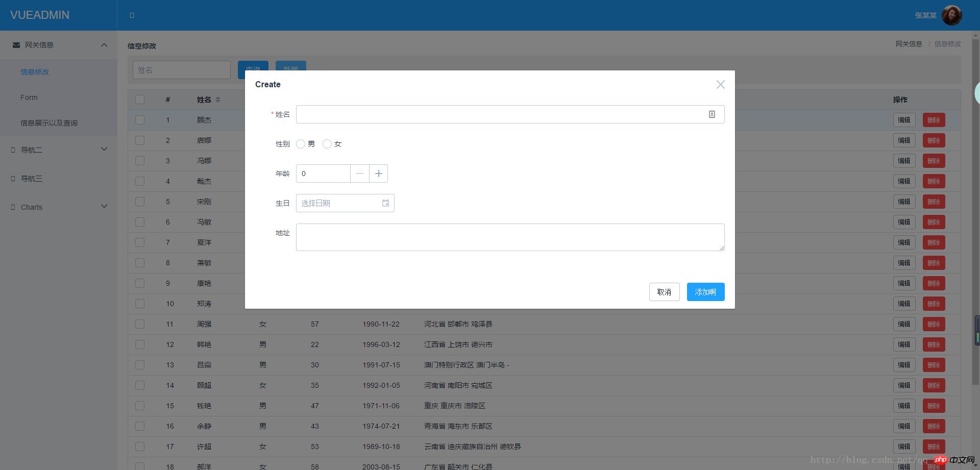Check the select-all checkbox in table header
The image size is (980, 470).
(140, 99)
